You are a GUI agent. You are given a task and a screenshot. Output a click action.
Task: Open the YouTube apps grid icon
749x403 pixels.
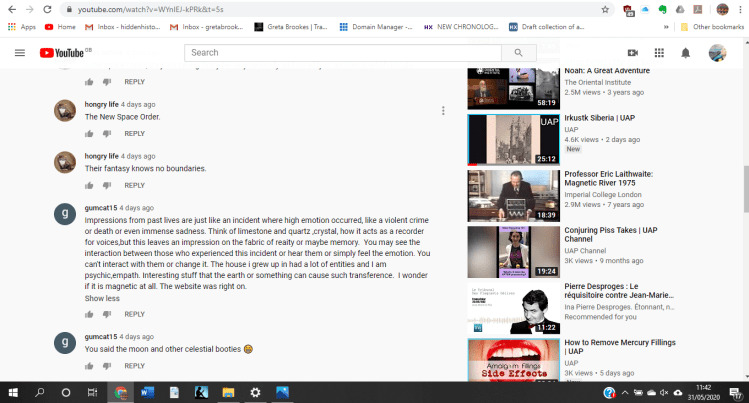tap(659, 53)
